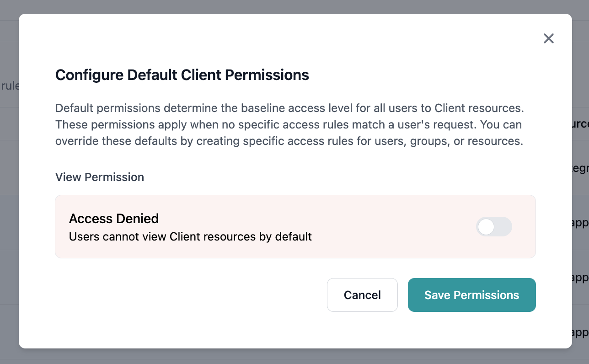Click the View Permission section label
Image resolution: width=589 pixels, height=364 pixels.
(99, 177)
